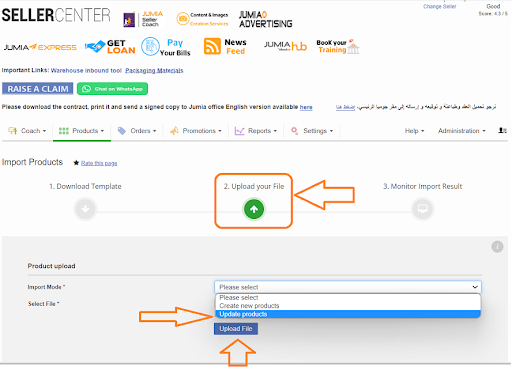
Task: Open Content & Images Creation Services
Action: coord(202,19)
